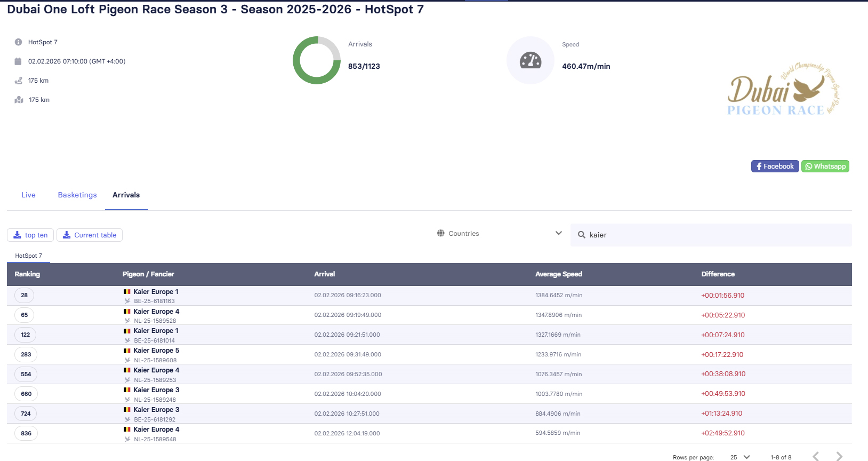Image resolution: width=868 pixels, height=461 pixels.
Task: Download the Current table
Action: [90, 235]
